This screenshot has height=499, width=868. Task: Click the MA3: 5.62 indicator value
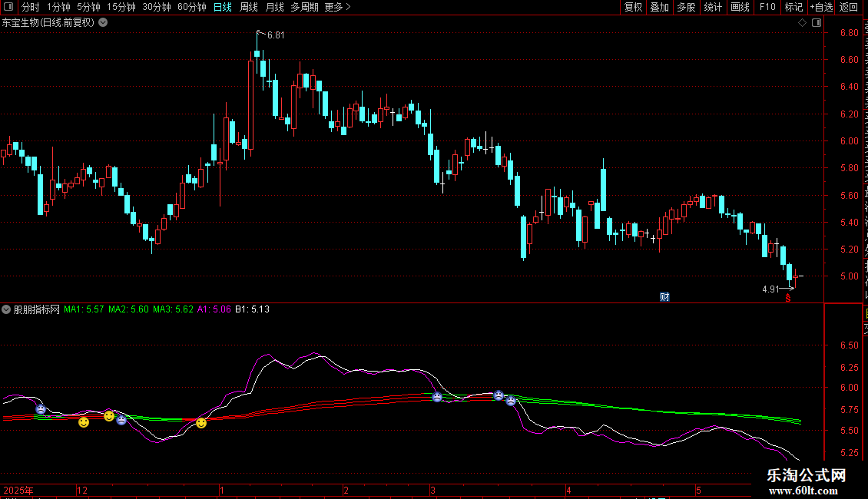[x=174, y=309]
